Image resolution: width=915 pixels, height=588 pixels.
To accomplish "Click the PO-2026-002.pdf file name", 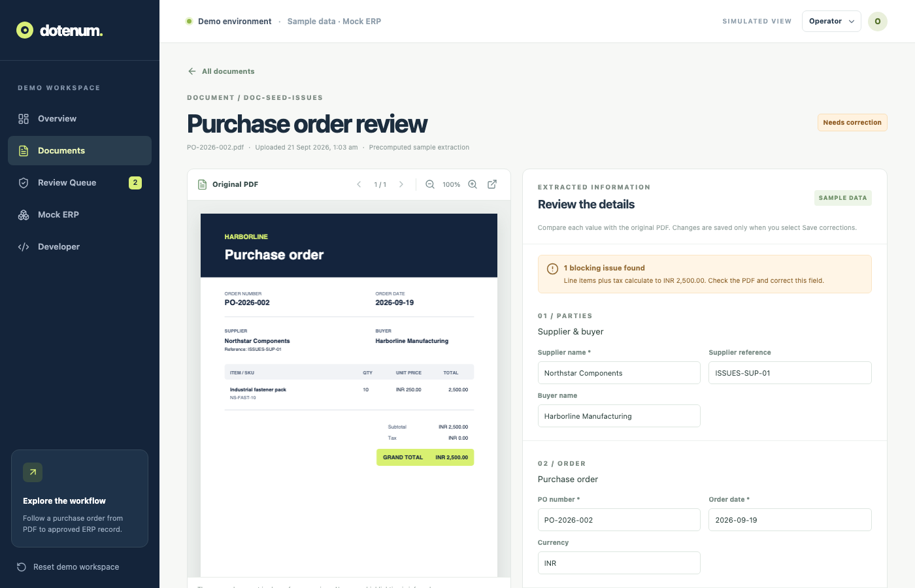I will [215, 148].
